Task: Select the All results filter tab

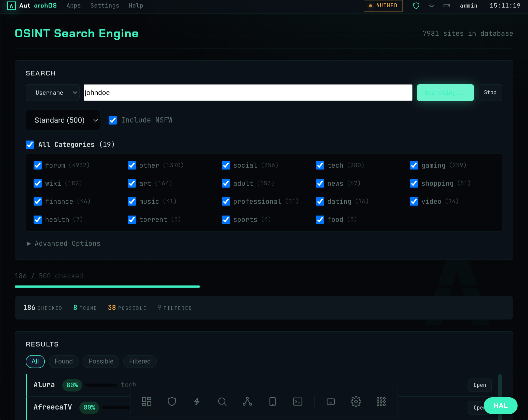Action: [35, 362]
